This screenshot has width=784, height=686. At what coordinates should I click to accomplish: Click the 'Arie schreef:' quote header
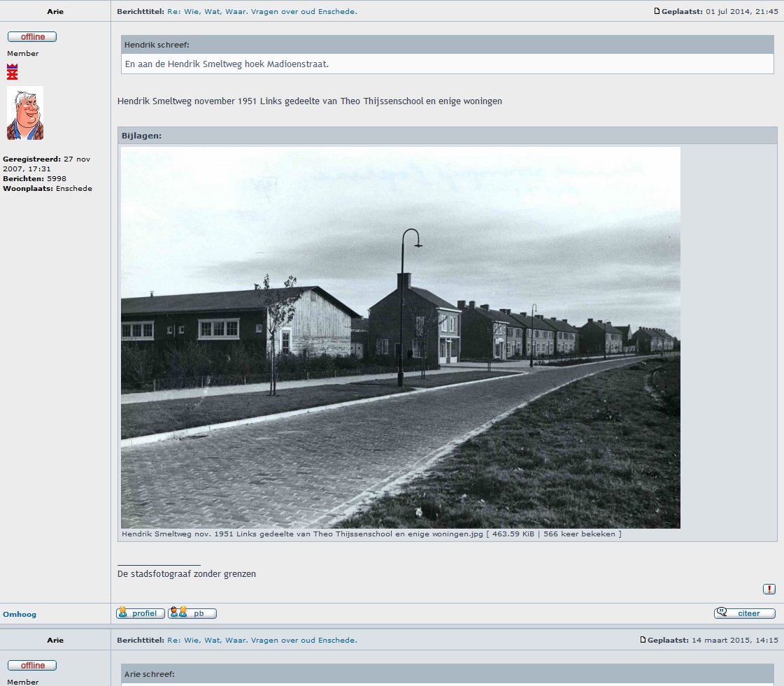click(x=149, y=674)
